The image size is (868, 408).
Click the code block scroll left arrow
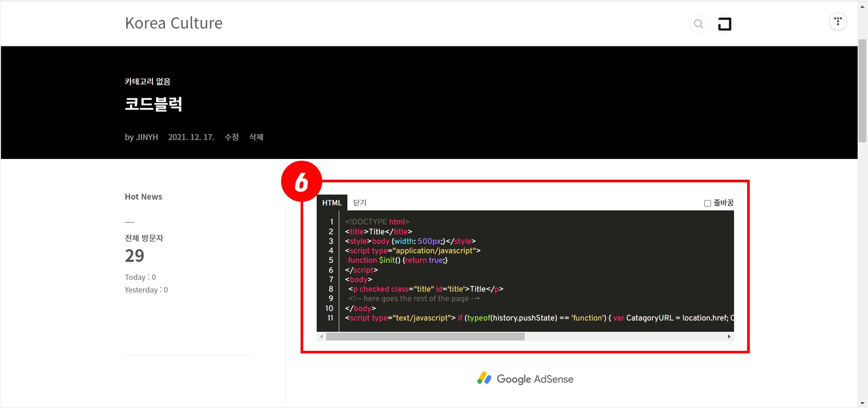(321, 337)
